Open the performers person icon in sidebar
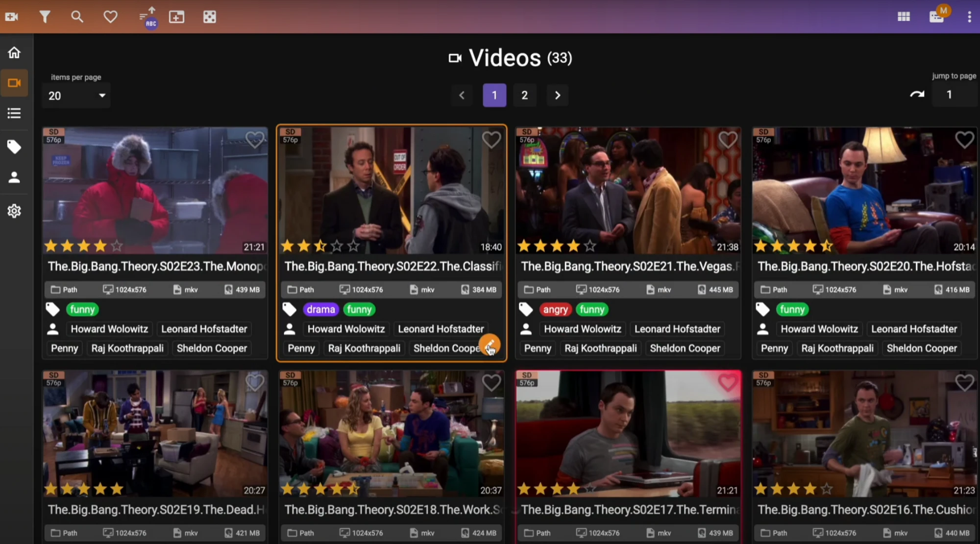The width and height of the screenshot is (980, 544). click(x=14, y=177)
